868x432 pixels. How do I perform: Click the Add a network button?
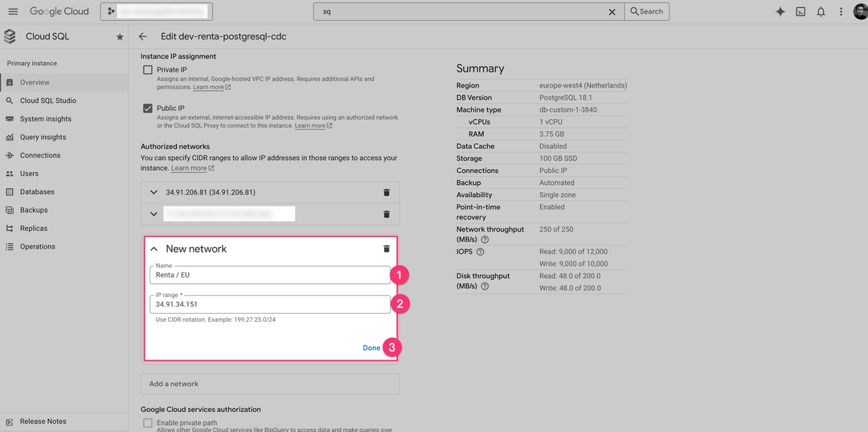pos(270,384)
